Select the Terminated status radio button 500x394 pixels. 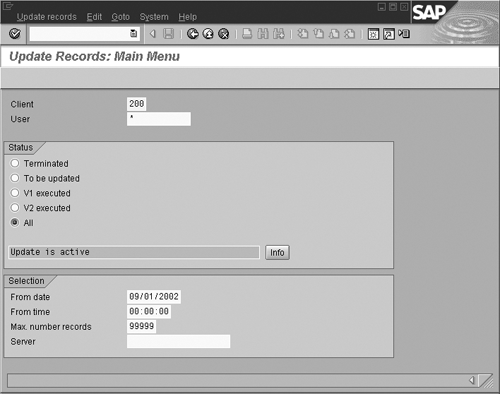pyautogui.click(x=15, y=163)
